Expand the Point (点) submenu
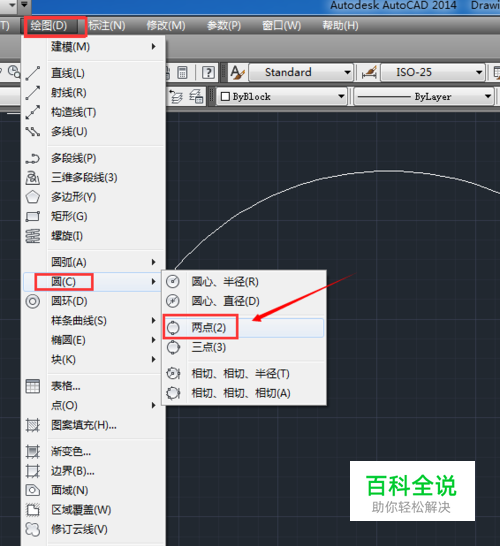500x546 pixels. click(x=93, y=405)
